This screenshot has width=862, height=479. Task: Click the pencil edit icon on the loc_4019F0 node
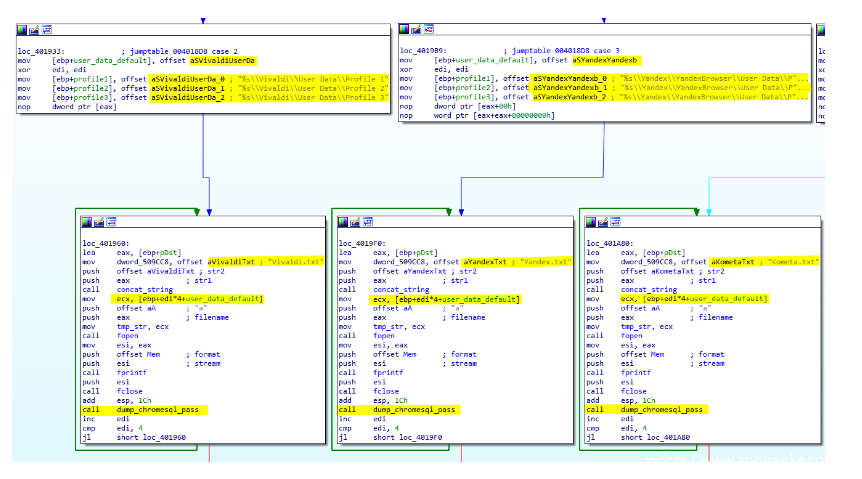point(354,221)
